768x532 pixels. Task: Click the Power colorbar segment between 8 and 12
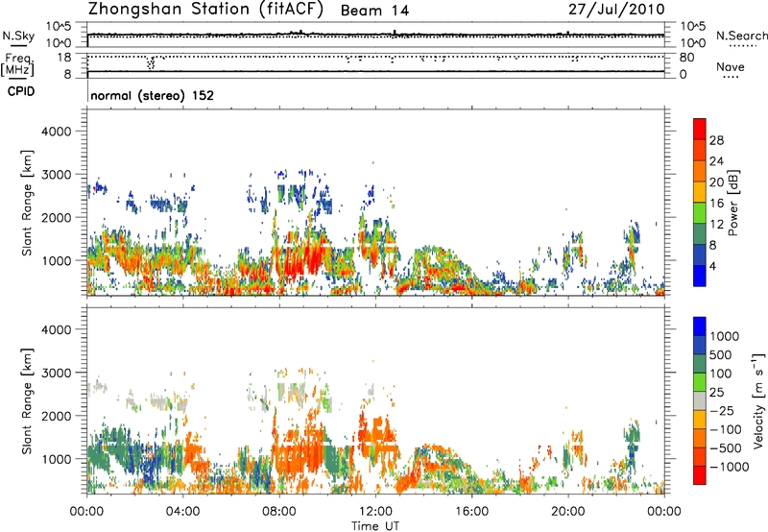tap(700, 233)
